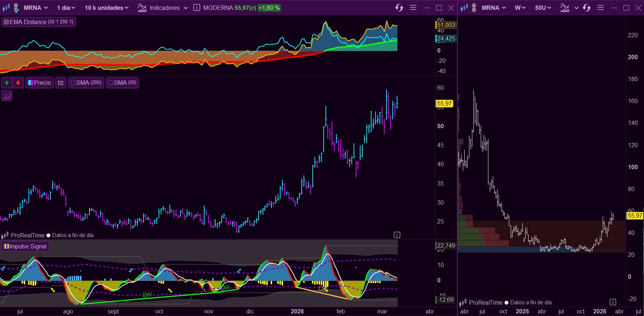Toggle the EMA Distance indicator checkbox

coord(6,22)
